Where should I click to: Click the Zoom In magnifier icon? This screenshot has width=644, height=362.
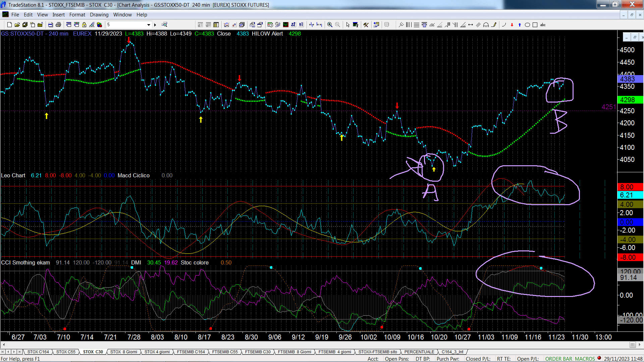tap(330, 25)
